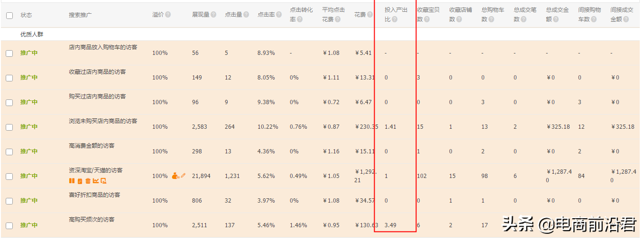This screenshot has height=240, width=644.
Task: Click favorites count 102
Action: click(422, 176)
